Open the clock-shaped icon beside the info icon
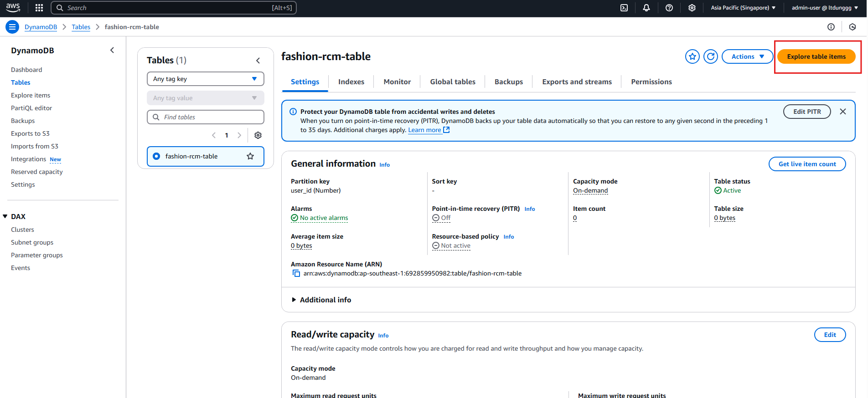Viewport: 868px width, 398px height. coord(852,27)
